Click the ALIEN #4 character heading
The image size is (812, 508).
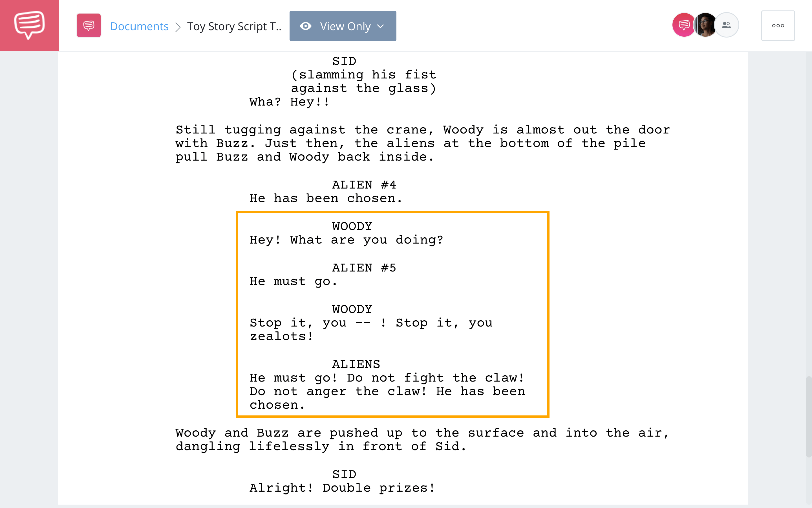(364, 185)
